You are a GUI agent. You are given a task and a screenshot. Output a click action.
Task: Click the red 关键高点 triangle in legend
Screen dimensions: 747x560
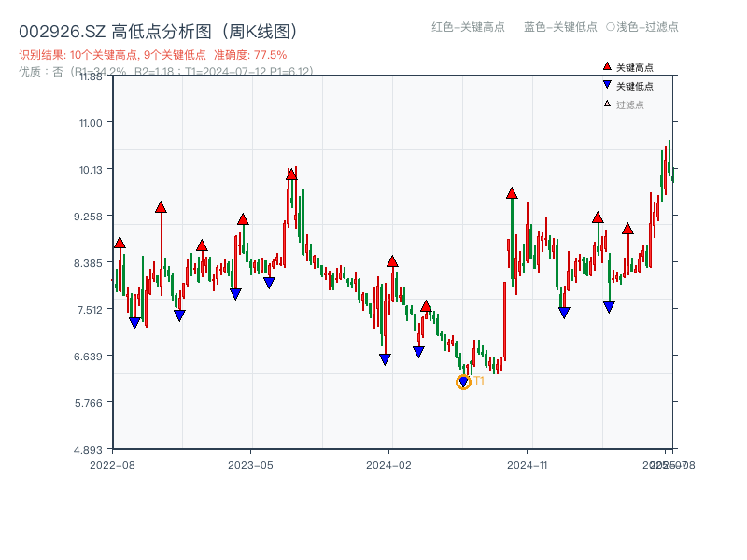click(x=607, y=66)
